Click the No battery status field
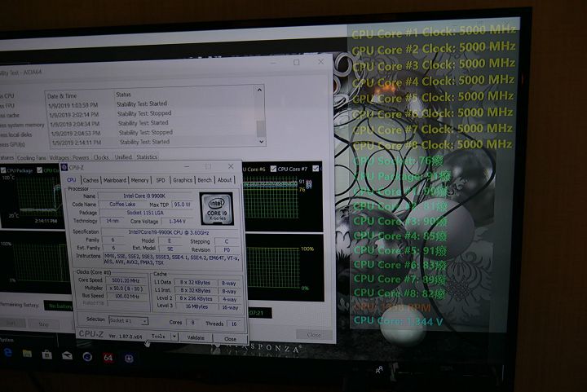Image resolution: width=587 pixels, height=392 pixels. coord(60,306)
